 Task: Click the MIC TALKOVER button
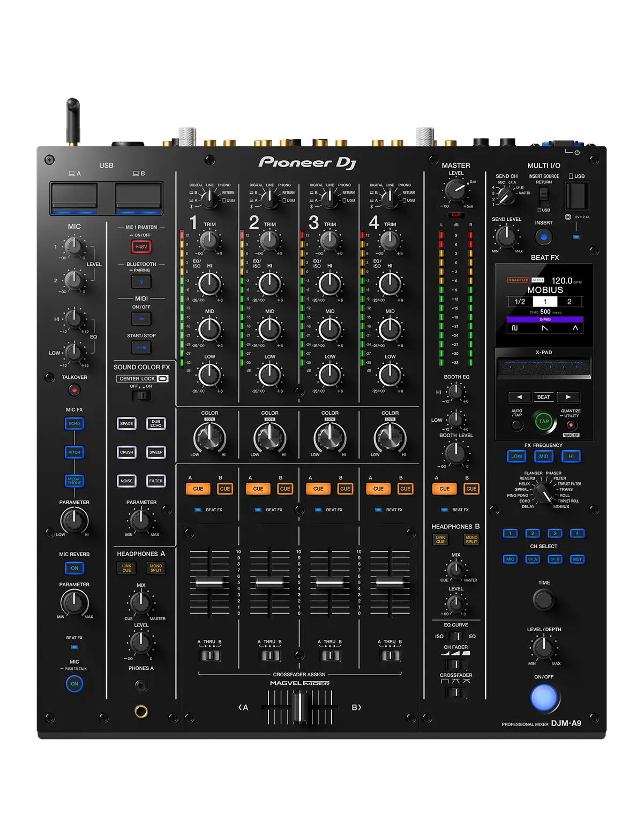[74, 390]
